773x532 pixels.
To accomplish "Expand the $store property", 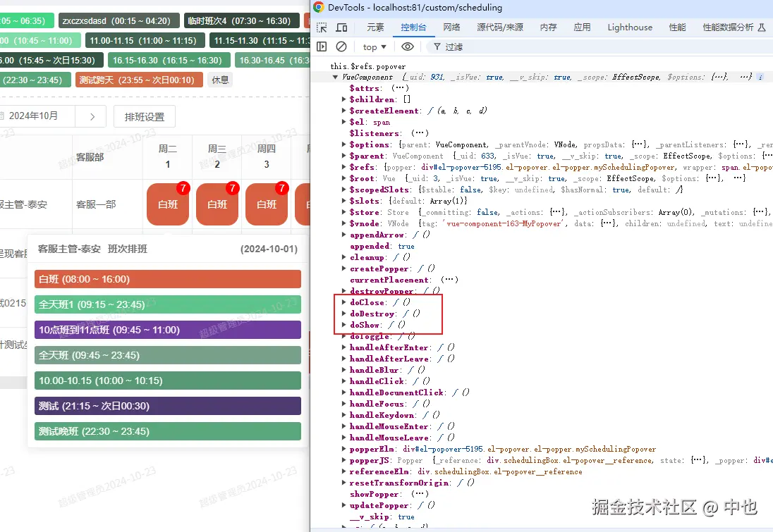I will [x=343, y=212].
